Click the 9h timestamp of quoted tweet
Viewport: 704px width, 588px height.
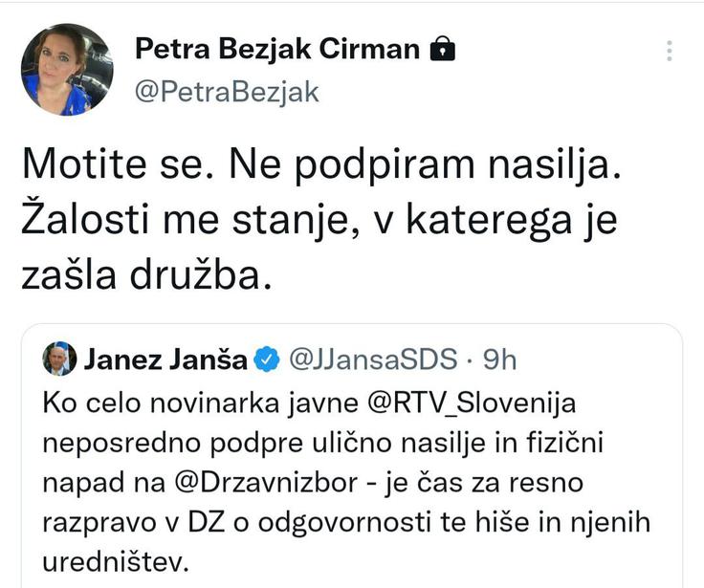point(499,359)
